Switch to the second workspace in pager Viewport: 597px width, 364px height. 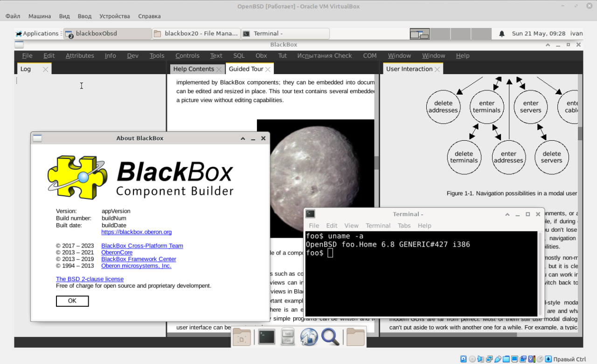coord(440,34)
